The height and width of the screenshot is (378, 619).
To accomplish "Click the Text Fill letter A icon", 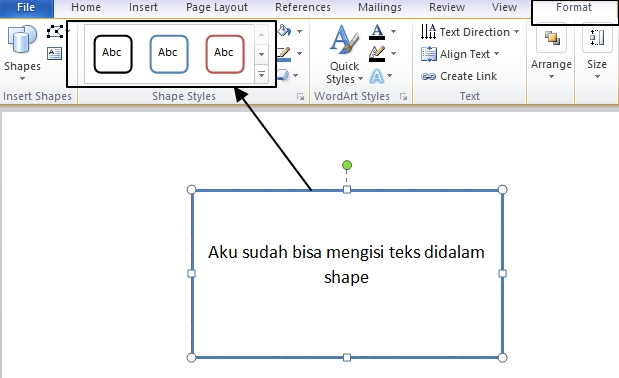I will coord(377,32).
